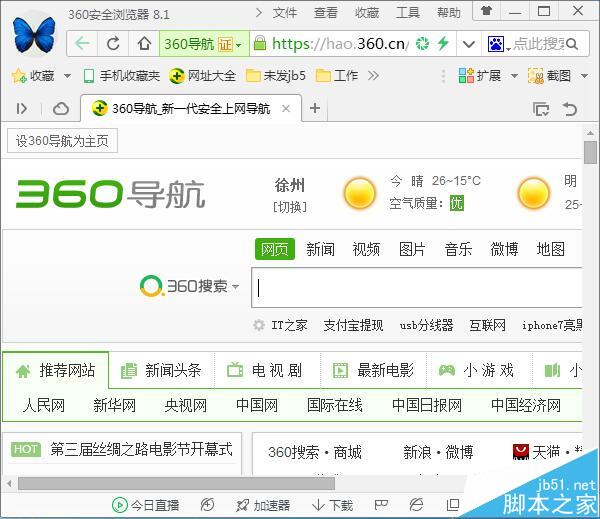Viewport: 600px width, 519px height.
Task: Open the 工作 bookmark folder
Action: pos(337,76)
